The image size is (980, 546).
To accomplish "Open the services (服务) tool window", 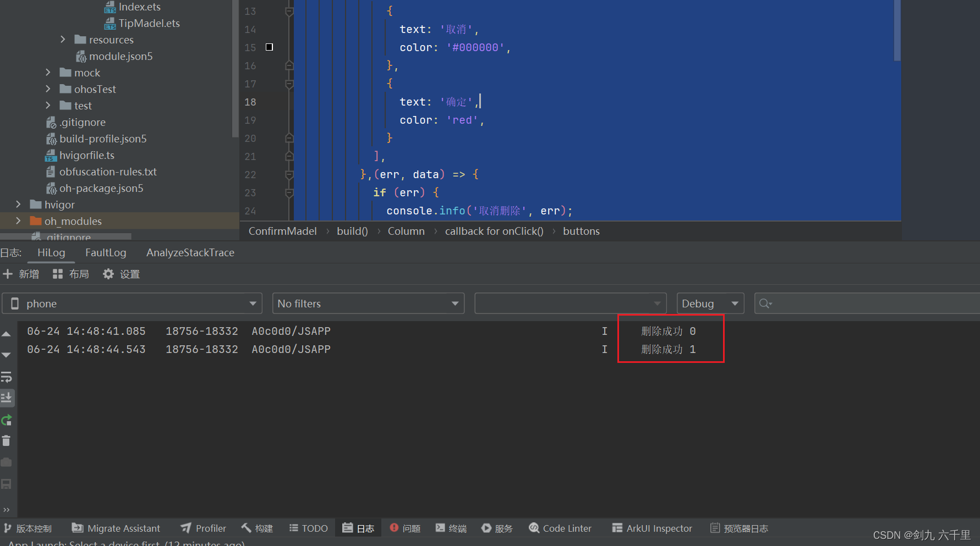I will click(x=497, y=528).
